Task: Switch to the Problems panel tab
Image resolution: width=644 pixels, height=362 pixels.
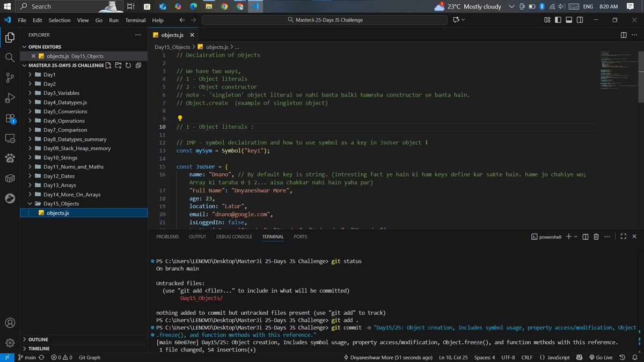Action: coord(167,237)
